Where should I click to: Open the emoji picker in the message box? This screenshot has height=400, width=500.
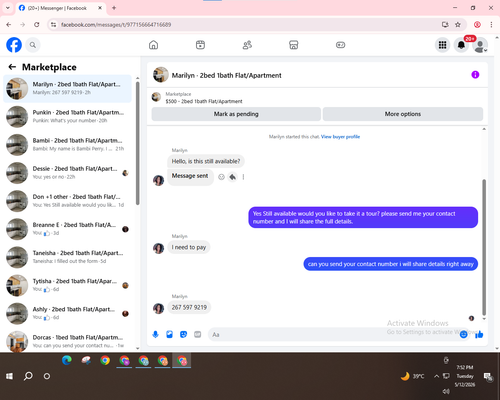463,334
